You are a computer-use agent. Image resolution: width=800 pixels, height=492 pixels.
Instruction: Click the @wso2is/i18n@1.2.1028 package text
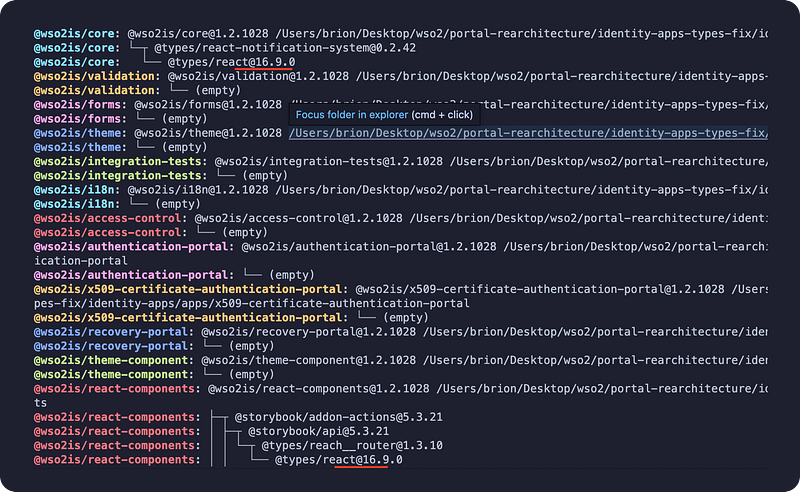coord(198,190)
